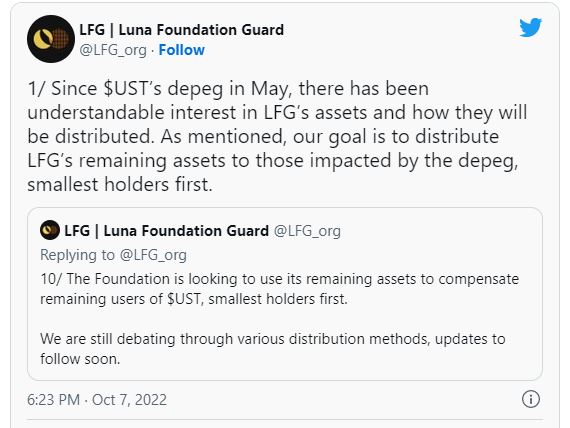Click main author name Luna Foundation Guard
Viewport: 570px width, 428px height.
[x=181, y=30]
